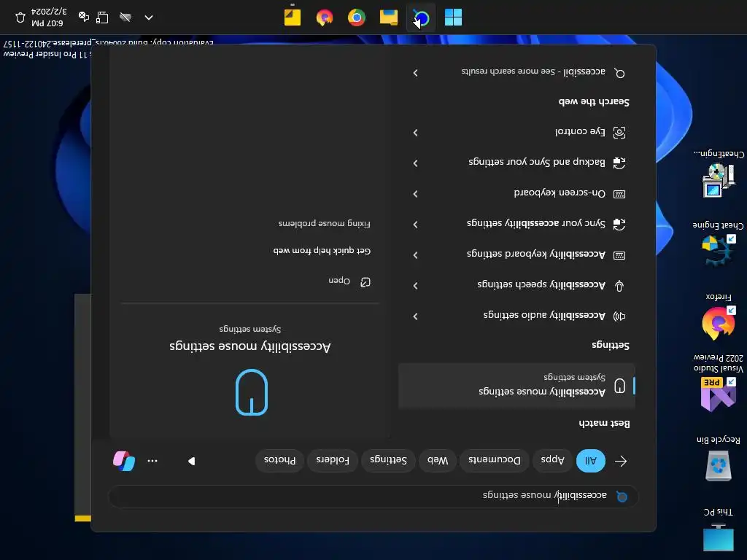Viewport: 747px width, 560px height.
Task: Open 'Eye control' result
Action: tap(516, 133)
